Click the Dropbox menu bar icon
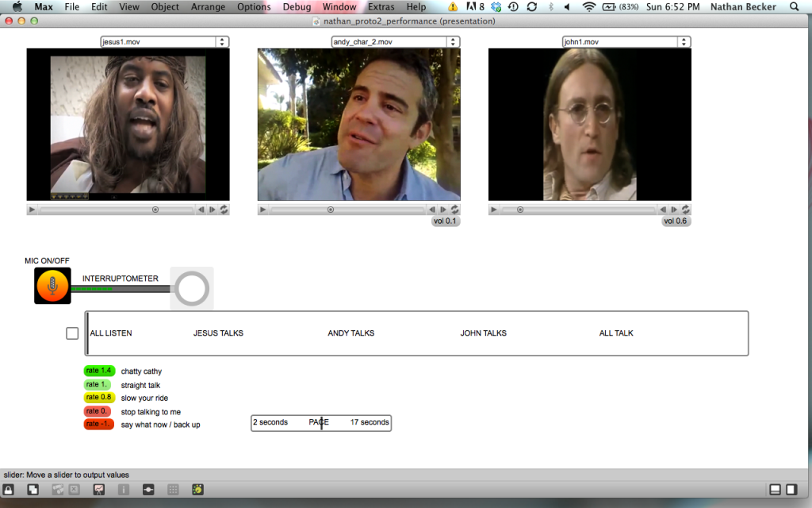 pyautogui.click(x=496, y=6)
